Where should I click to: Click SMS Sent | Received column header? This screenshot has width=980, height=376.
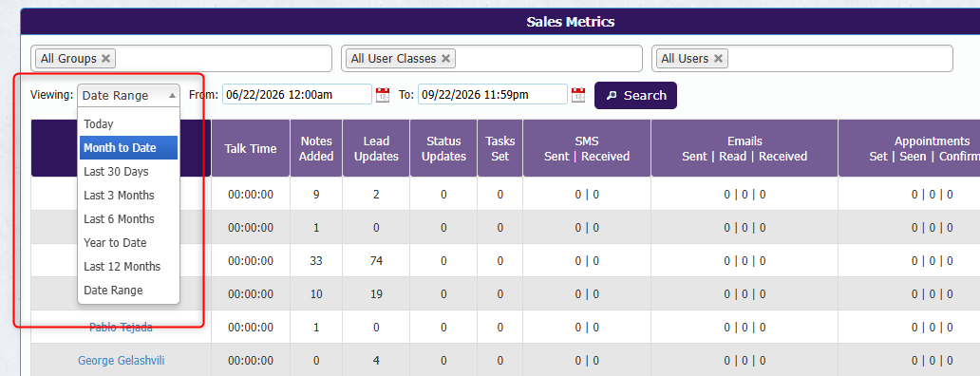[587, 149]
